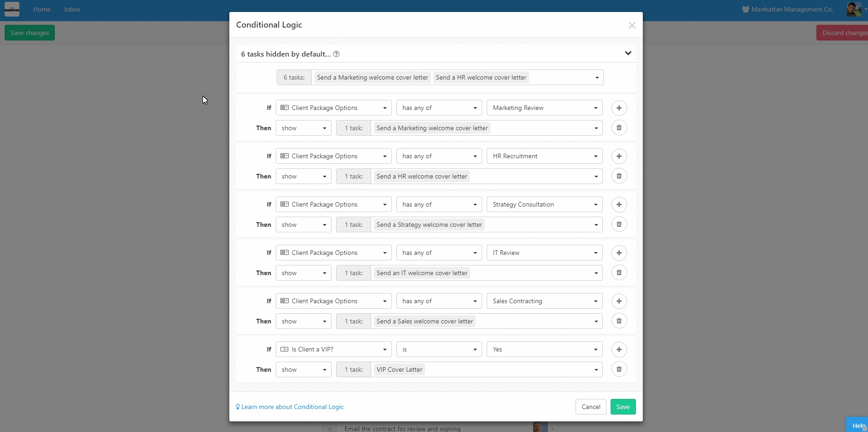This screenshot has height=432, width=868.
Task: Close the Conditional Logic dialog
Action: click(x=632, y=25)
